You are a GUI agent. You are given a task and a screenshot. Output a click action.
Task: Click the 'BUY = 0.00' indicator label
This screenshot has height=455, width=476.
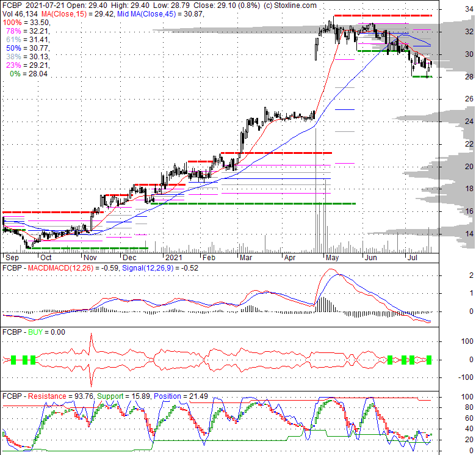46,332
